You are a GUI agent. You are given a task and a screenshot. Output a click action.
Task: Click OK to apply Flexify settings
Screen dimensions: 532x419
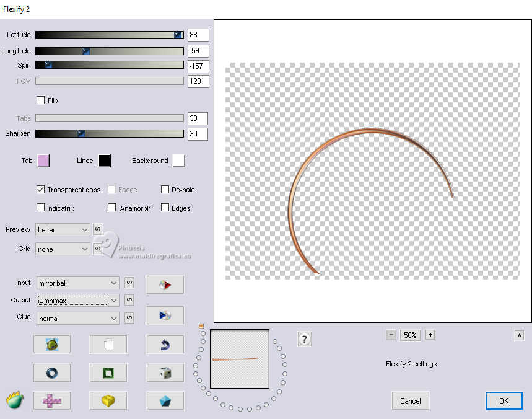point(504,400)
